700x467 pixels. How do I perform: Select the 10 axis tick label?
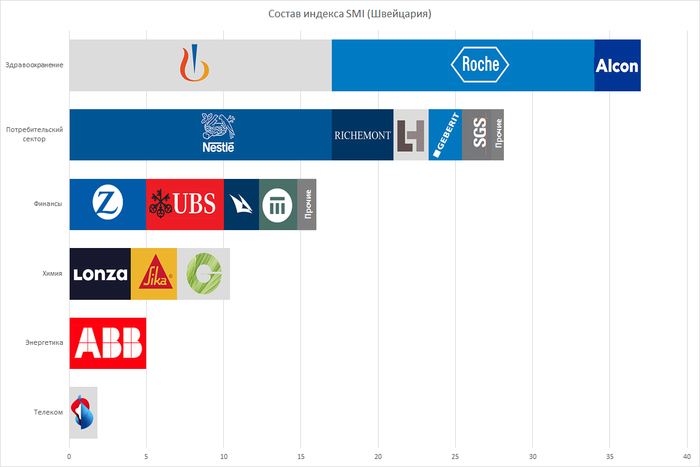point(224,456)
